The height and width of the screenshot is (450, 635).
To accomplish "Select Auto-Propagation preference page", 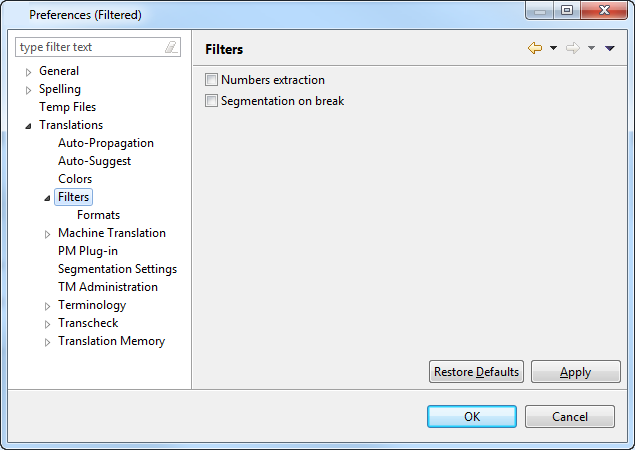I will [106, 143].
